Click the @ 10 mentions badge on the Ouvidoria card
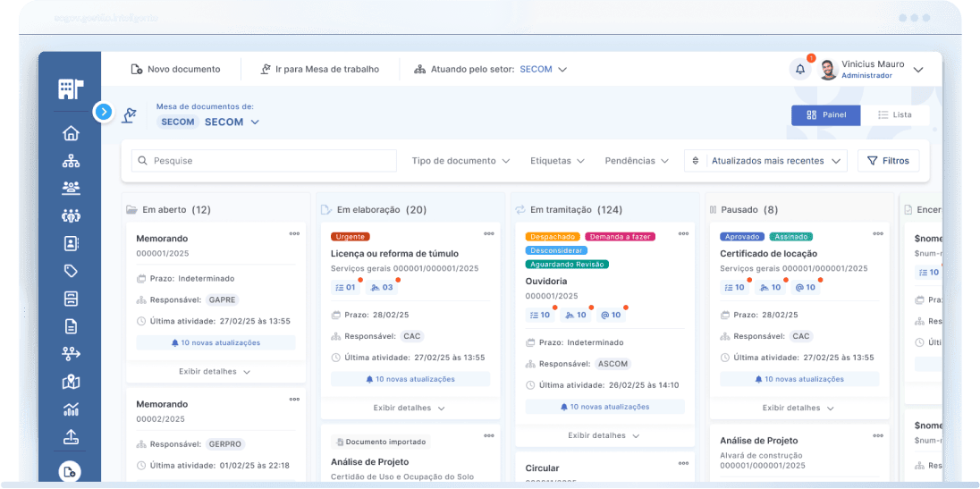Viewport: 980px width, 489px height. [x=611, y=315]
